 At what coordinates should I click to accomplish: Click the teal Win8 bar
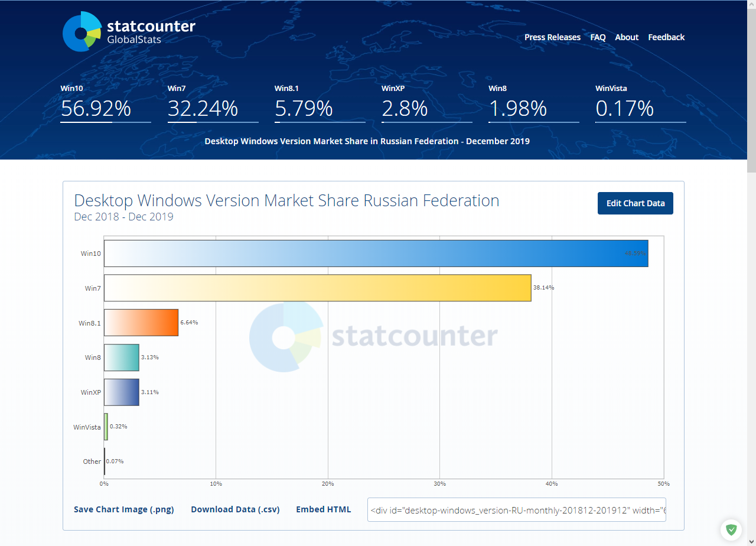coord(122,357)
